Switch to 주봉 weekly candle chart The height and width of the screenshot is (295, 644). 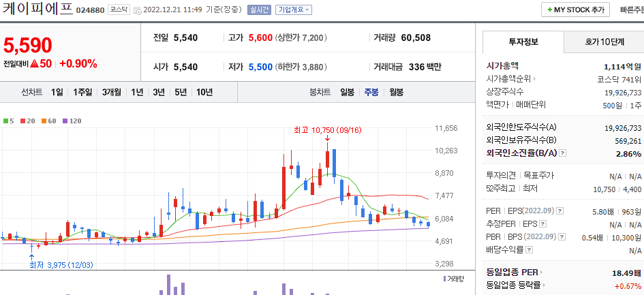371,92
